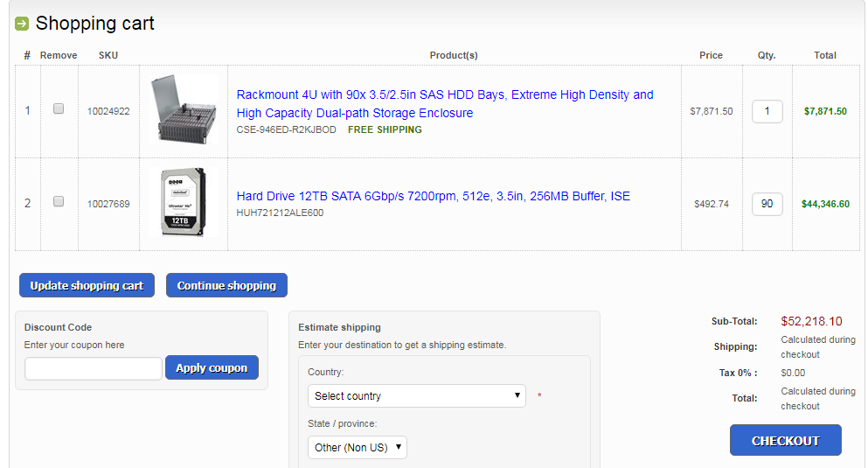The height and width of the screenshot is (468, 868).
Task: Click Update shopping cart button
Action: click(x=87, y=285)
